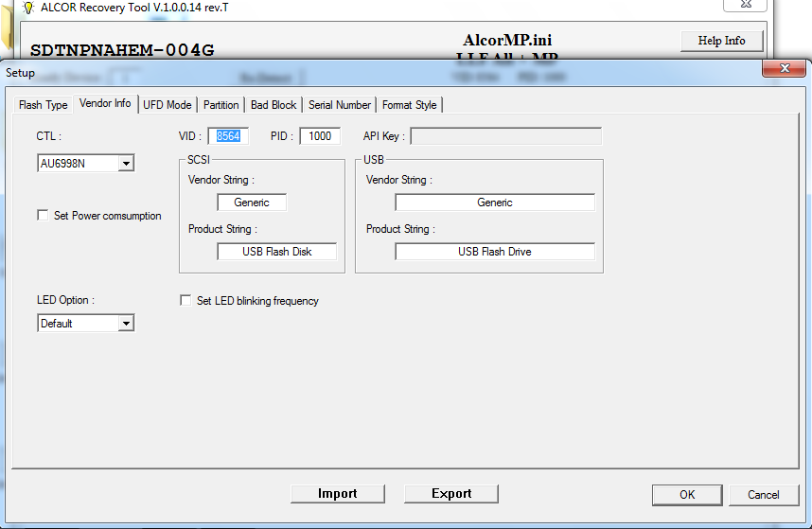Click the Setup dialog title text

tap(20, 73)
